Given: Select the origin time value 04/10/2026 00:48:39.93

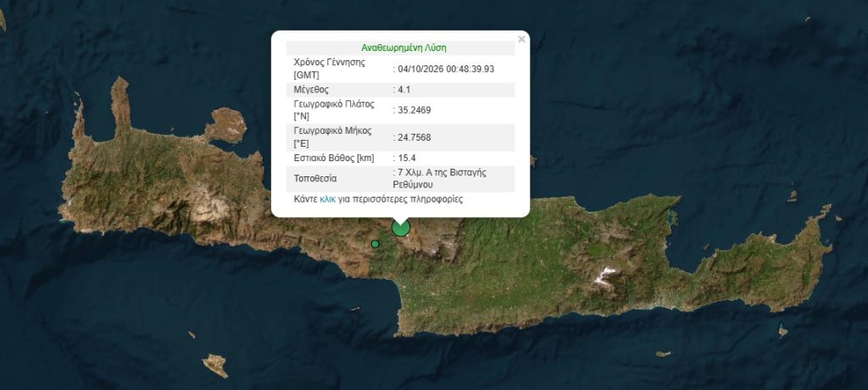Looking at the screenshot, I should pos(446,69).
